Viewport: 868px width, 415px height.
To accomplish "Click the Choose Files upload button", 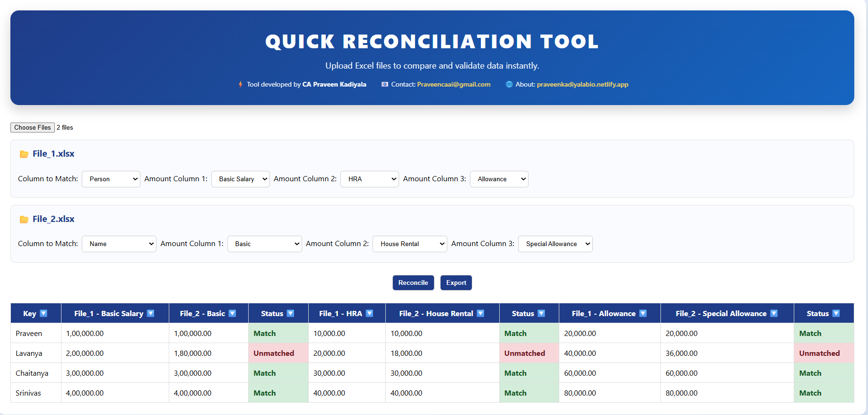I will tap(32, 127).
